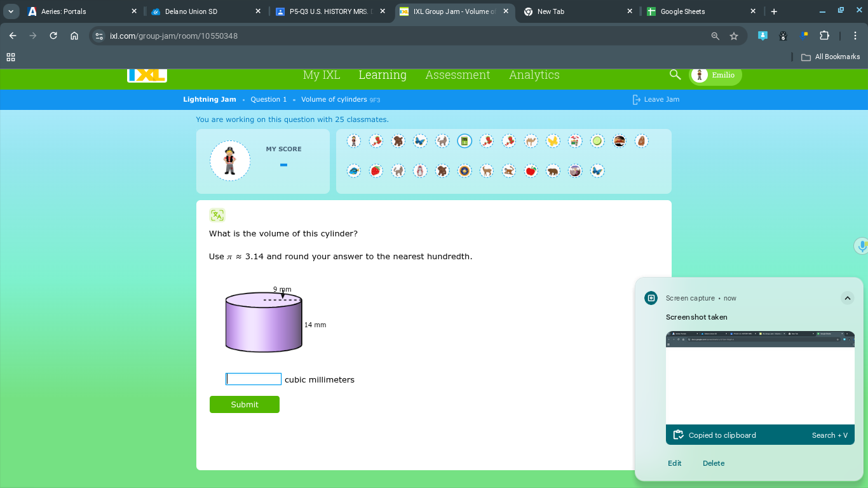Open the Assessment section in IXL navigation
Viewport: 868px width, 488px height.
pos(458,75)
